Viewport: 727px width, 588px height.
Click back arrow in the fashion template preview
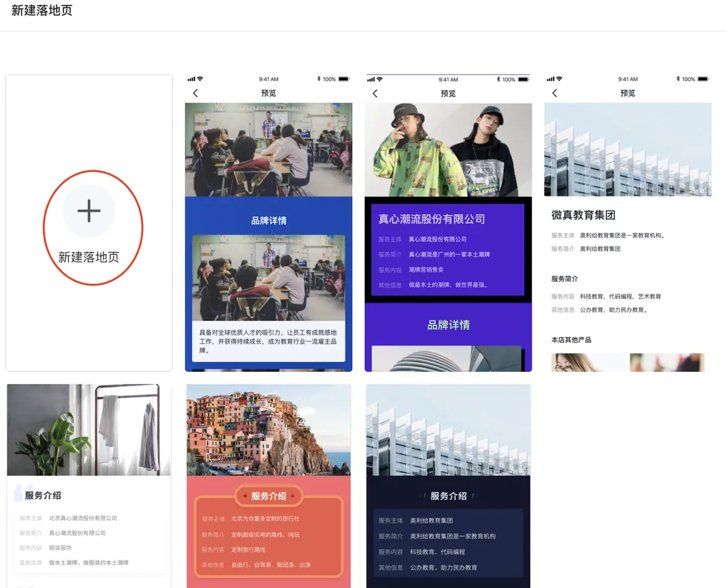tap(375, 93)
